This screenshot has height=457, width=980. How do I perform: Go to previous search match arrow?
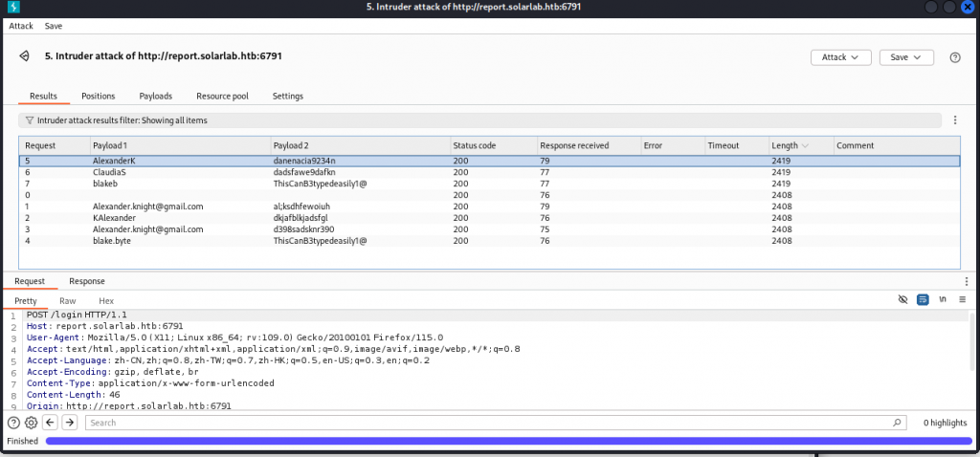50,422
